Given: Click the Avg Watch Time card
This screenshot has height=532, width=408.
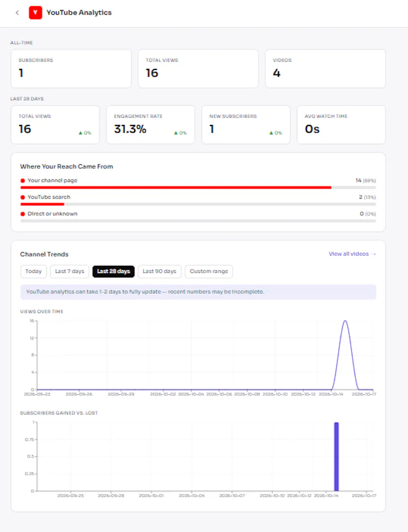Looking at the screenshot, I should pyautogui.click(x=341, y=124).
